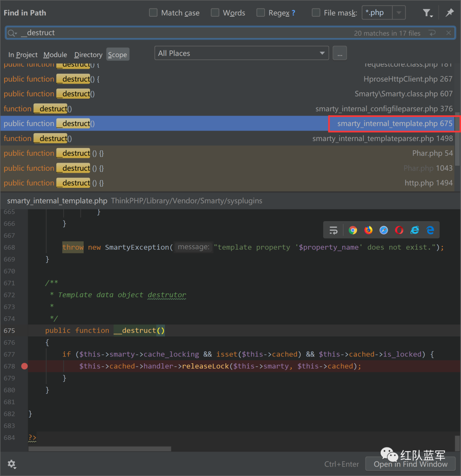Click the 20 matches in 17 files label
Viewport: 461px width, 476px height.
(387, 33)
